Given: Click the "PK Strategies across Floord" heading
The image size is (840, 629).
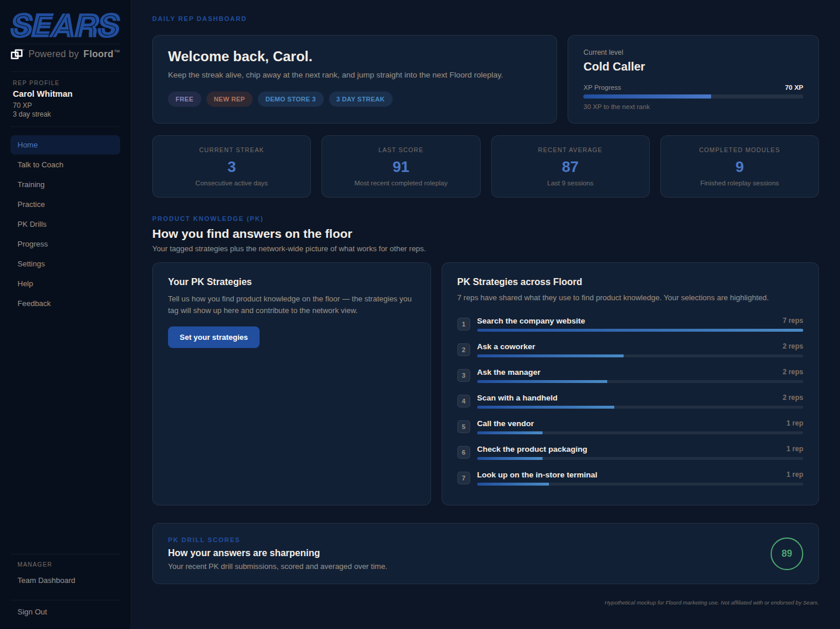Looking at the screenshot, I should click(520, 282).
